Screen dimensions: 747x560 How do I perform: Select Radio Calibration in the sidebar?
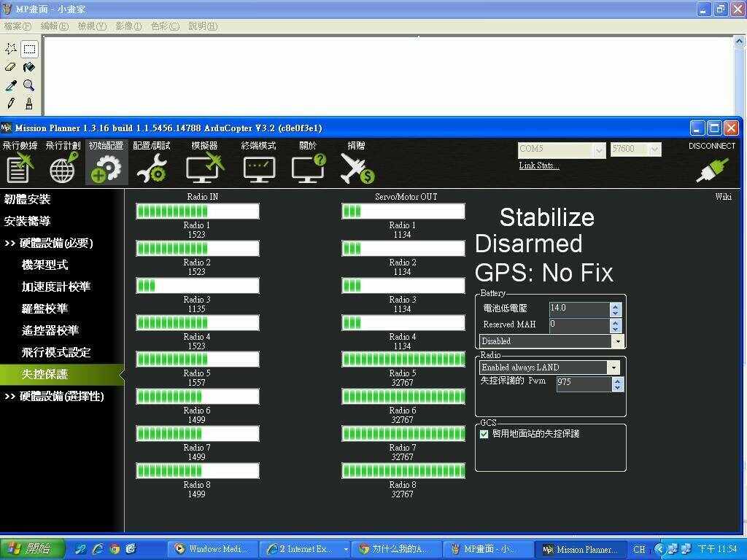50,330
